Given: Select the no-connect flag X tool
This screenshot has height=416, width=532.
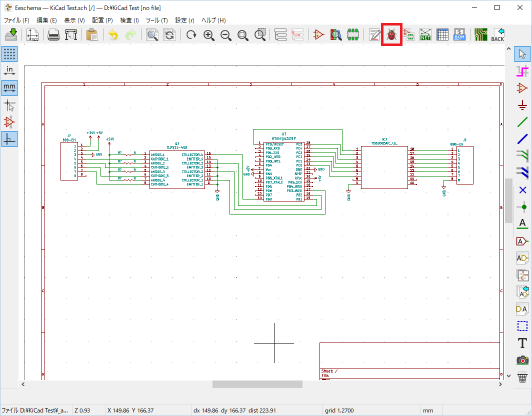Looking at the screenshot, I should point(522,190).
